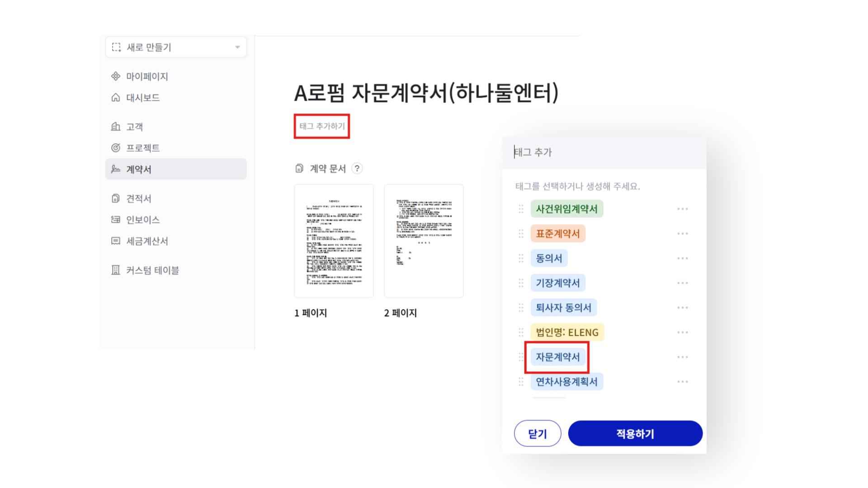868x488 pixels.
Task: Click the 새로 만들기 dashed-square icon
Action: tap(116, 47)
